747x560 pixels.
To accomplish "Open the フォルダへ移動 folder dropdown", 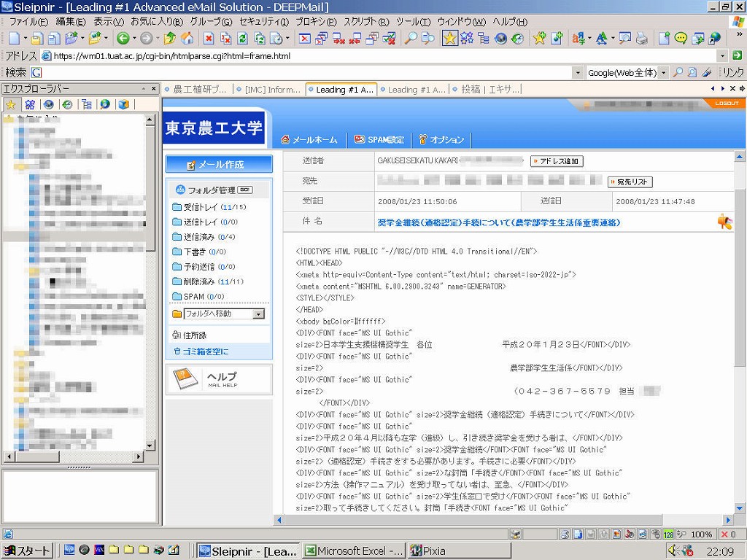I will pyautogui.click(x=258, y=314).
